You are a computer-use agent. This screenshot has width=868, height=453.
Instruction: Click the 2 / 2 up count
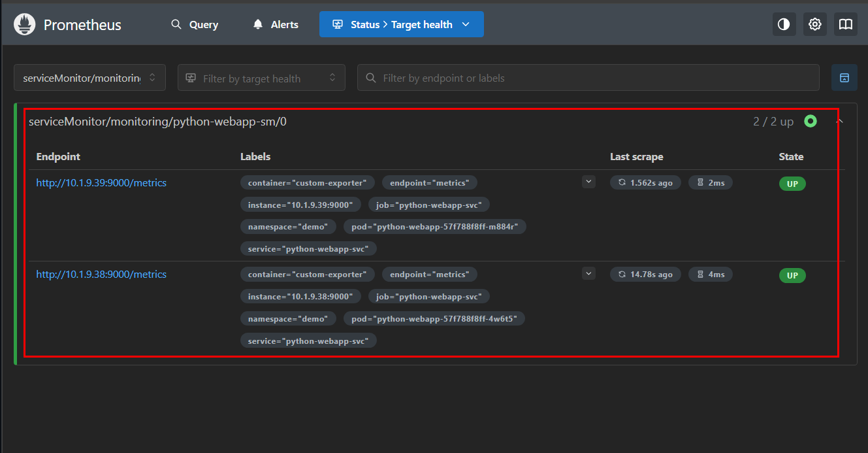[x=773, y=122]
